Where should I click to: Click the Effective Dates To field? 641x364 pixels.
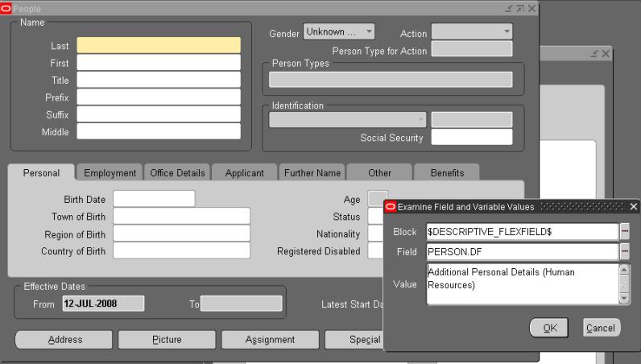242,304
